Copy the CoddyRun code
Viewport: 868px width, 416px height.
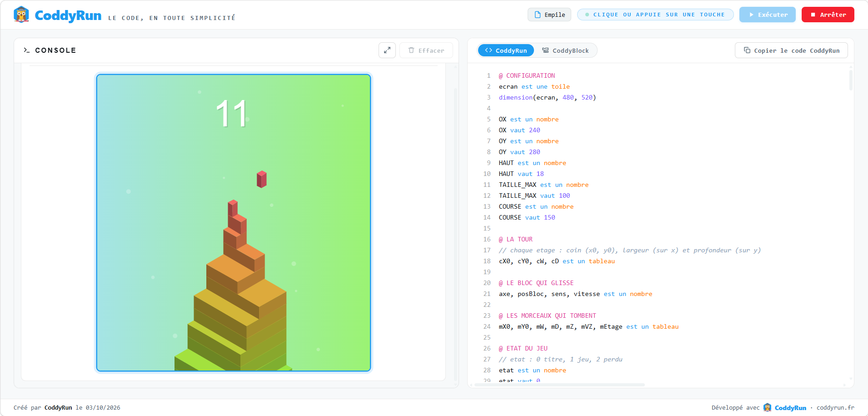[791, 50]
